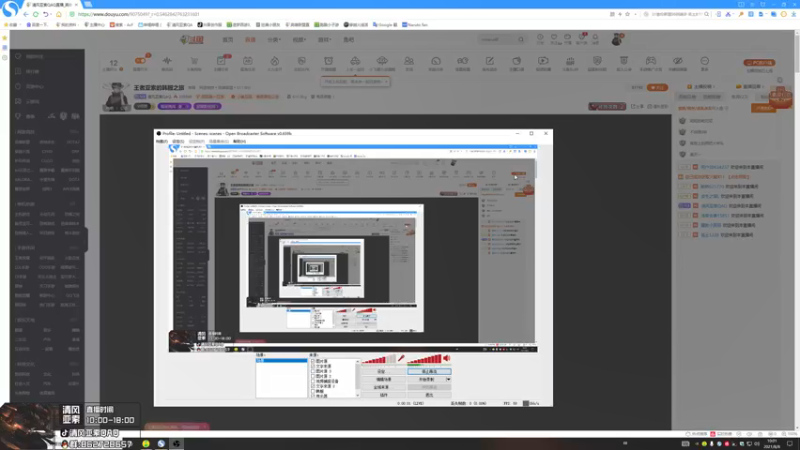Click the OBS sources list scrollbar

point(358,378)
